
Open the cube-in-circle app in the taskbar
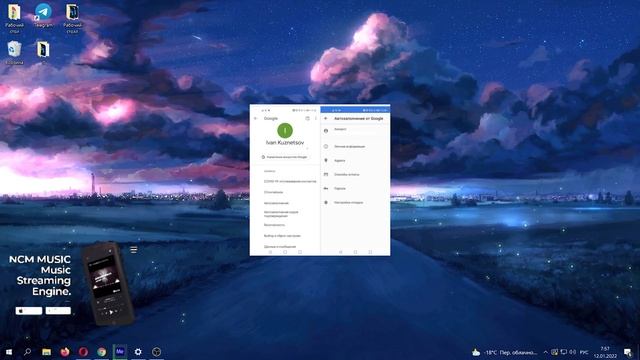click(156, 352)
